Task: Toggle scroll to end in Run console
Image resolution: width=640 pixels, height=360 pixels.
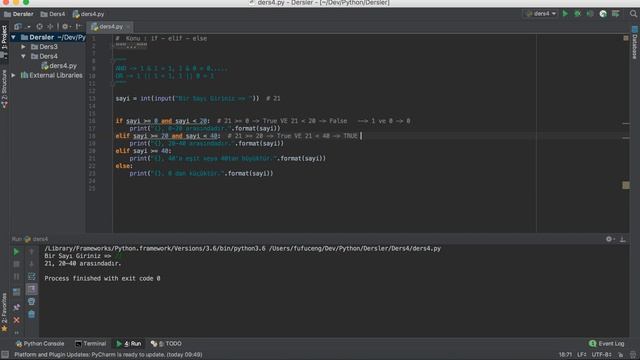Action: (x=31, y=289)
